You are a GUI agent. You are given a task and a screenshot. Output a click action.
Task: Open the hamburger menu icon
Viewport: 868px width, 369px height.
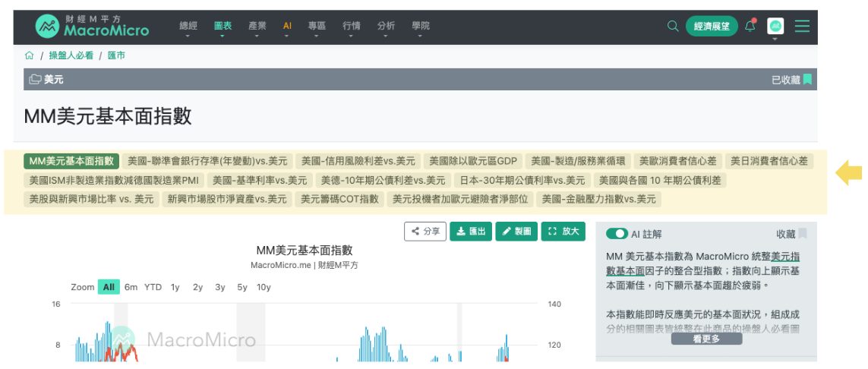pyautogui.click(x=802, y=26)
